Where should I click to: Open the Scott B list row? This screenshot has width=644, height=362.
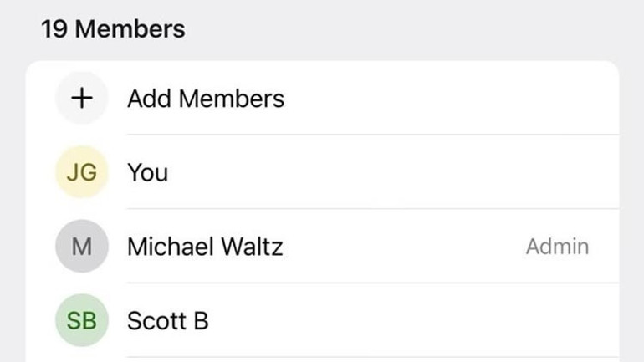[322, 320]
